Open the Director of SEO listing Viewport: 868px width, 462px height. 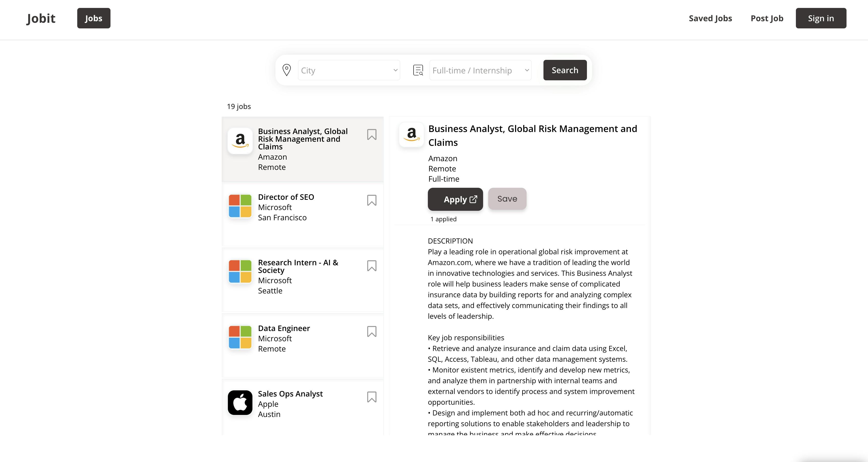pyautogui.click(x=303, y=215)
